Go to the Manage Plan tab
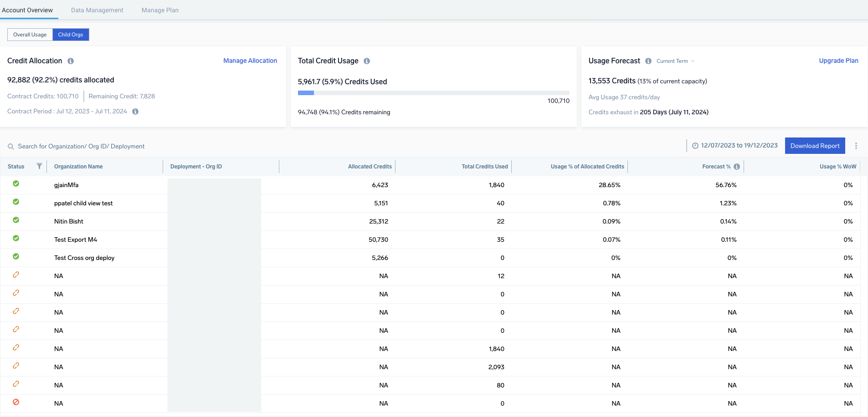868x417 pixels. click(160, 10)
